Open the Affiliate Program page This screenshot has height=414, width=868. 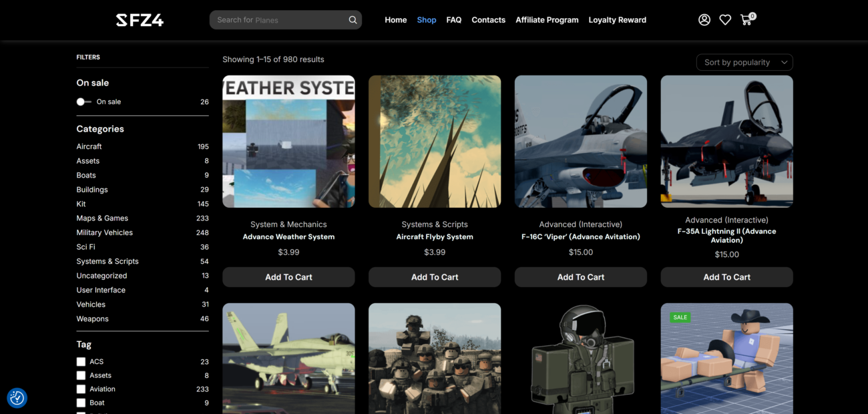[547, 20]
